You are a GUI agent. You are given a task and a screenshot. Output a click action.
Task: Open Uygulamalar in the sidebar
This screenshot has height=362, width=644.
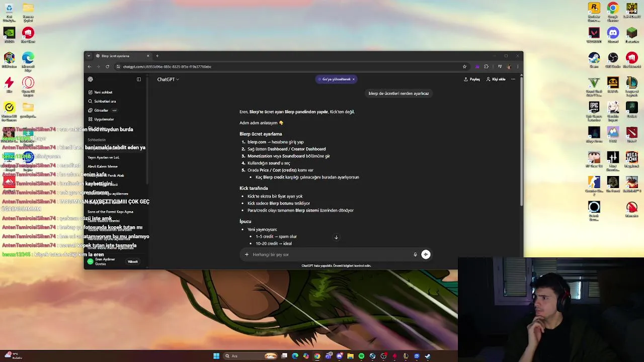coord(102,119)
